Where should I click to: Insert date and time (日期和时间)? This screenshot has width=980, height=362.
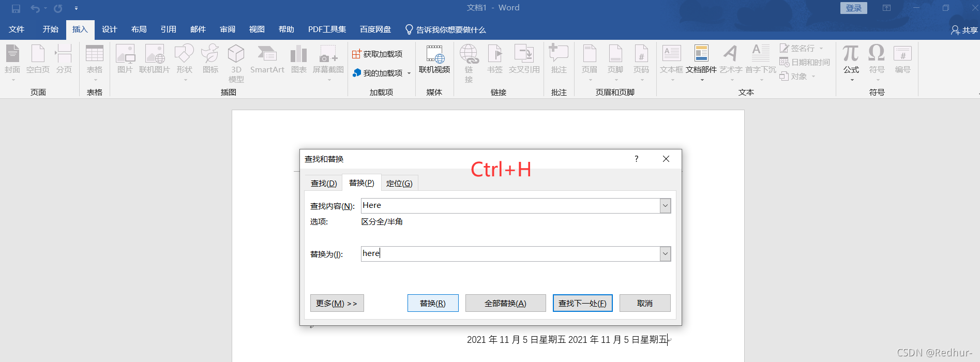coord(805,62)
